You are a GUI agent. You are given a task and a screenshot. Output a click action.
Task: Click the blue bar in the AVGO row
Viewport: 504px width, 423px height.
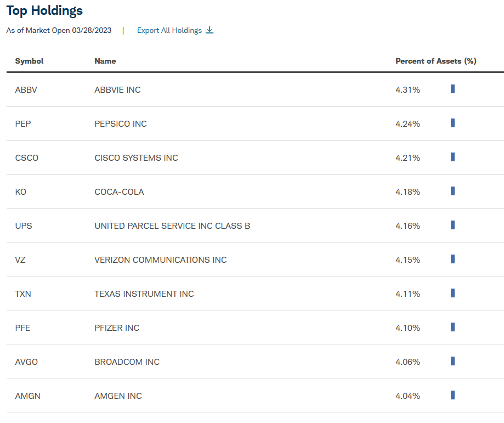452,361
